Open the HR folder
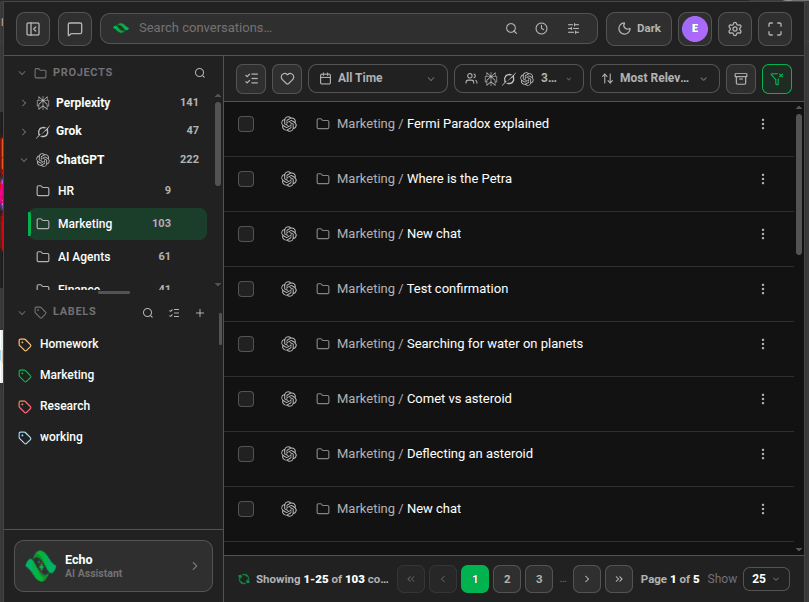This screenshot has height=602, width=809. click(118, 191)
